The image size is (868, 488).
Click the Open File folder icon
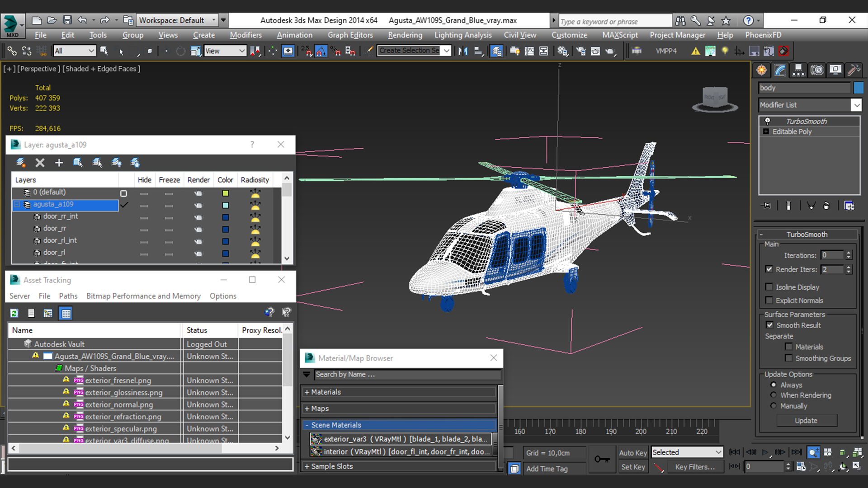click(x=52, y=20)
